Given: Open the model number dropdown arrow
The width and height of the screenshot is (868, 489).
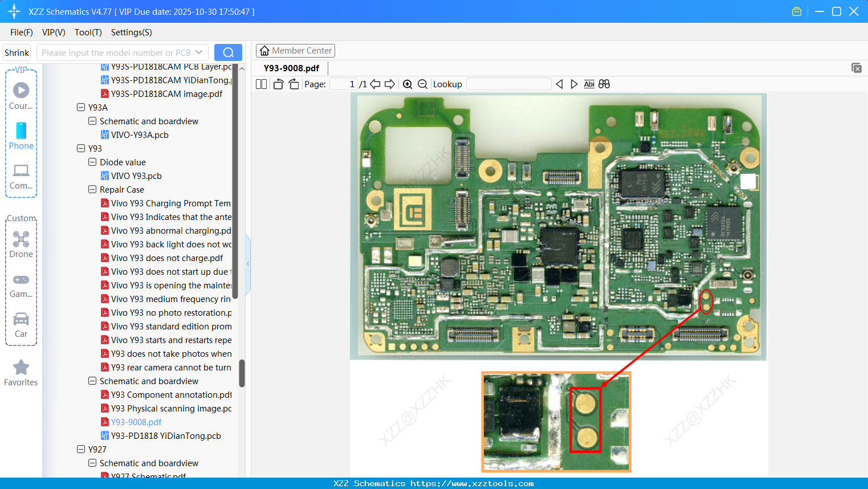Looking at the screenshot, I should (x=199, y=52).
